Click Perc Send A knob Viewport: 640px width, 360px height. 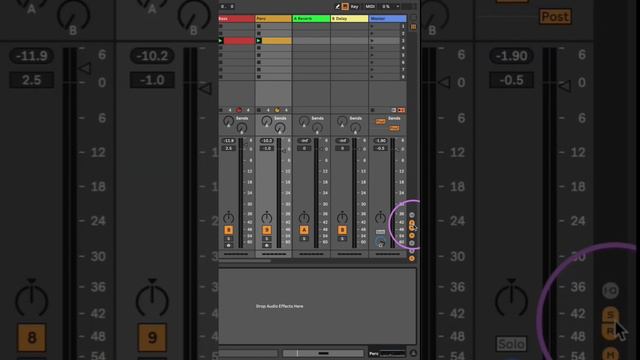coord(267,121)
